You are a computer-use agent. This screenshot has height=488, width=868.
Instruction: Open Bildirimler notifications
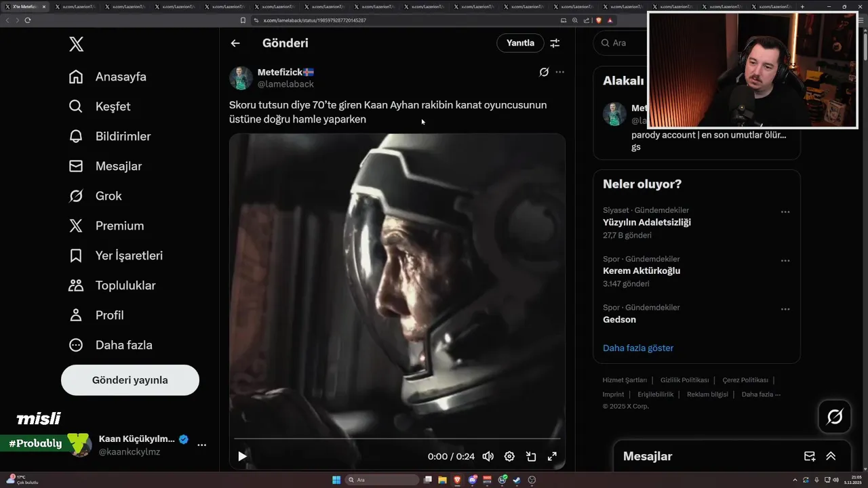110,136
